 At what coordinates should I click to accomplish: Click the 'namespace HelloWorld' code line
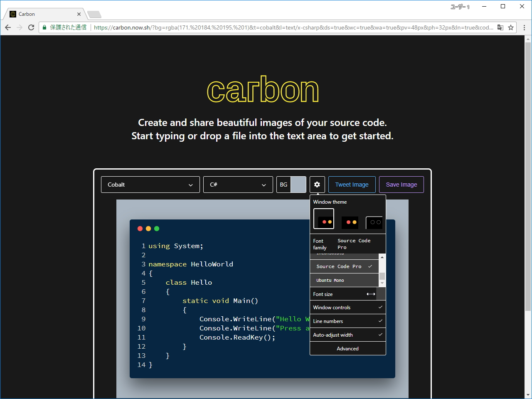(x=191, y=264)
